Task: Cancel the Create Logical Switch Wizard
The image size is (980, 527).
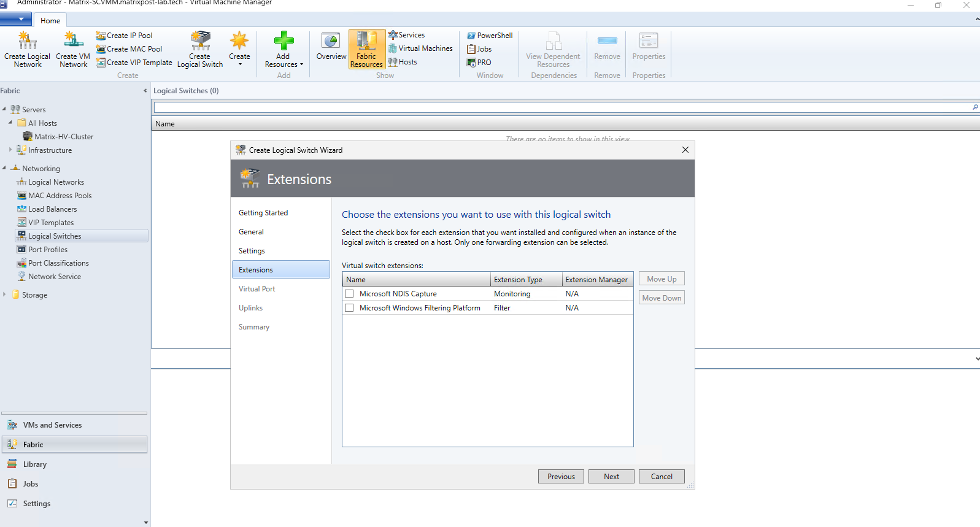Action: [662, 477]
